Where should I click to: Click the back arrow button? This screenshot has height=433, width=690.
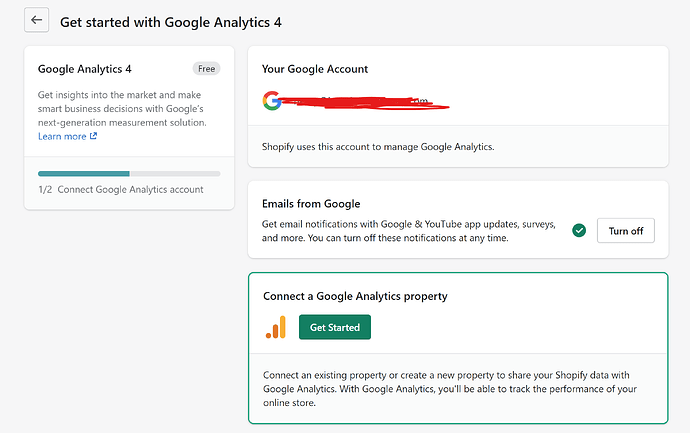point(37,20)
